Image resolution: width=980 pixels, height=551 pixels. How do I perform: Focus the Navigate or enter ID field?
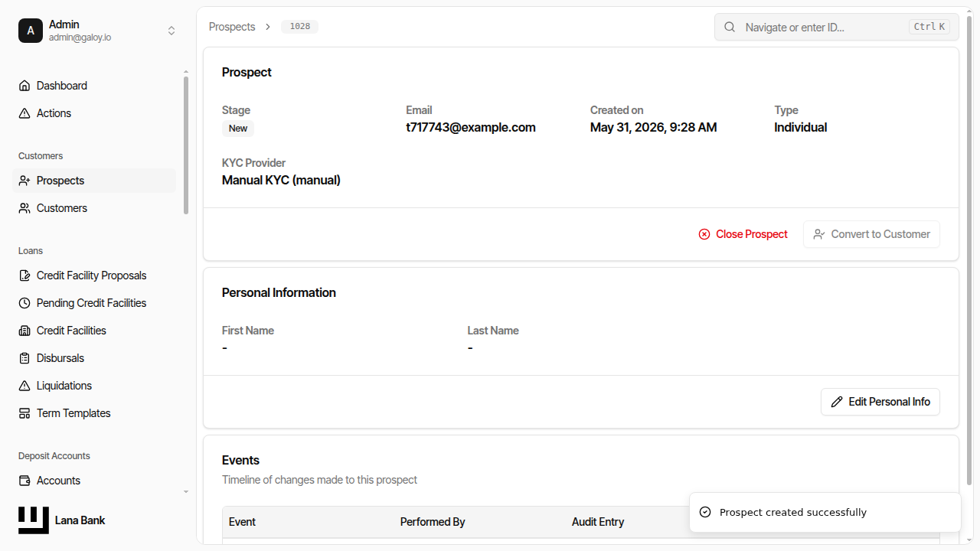836,27
